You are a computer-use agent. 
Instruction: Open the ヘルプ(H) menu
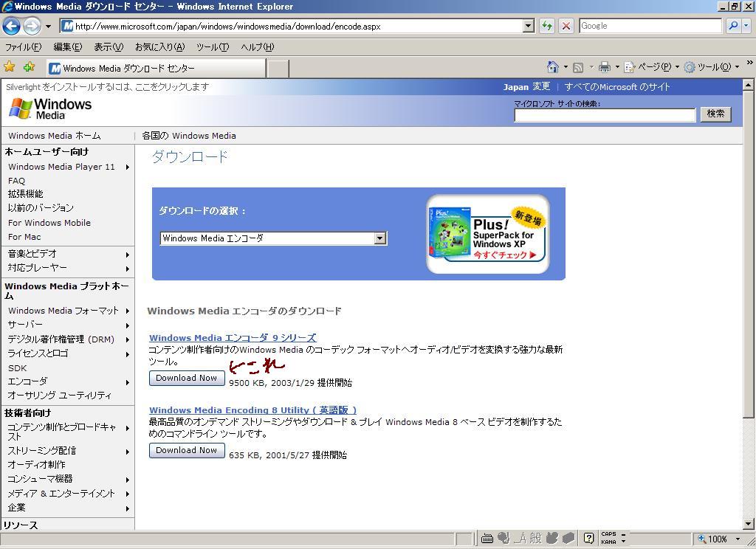pyautogui.click(x=257, y=46)
